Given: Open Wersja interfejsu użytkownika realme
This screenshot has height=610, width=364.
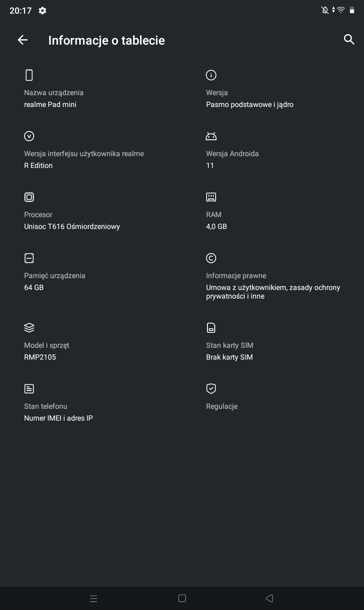Looking at the screenshot, I should [84, 160].
